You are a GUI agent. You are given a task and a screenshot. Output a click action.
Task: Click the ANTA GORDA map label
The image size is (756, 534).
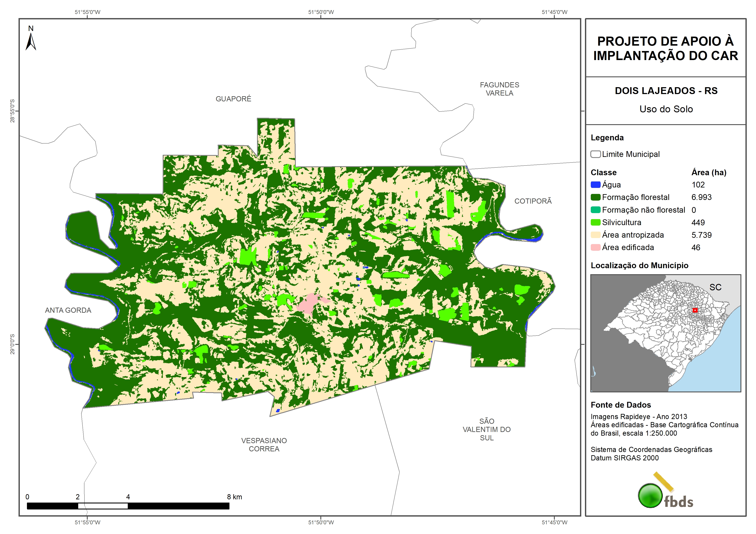68,310
